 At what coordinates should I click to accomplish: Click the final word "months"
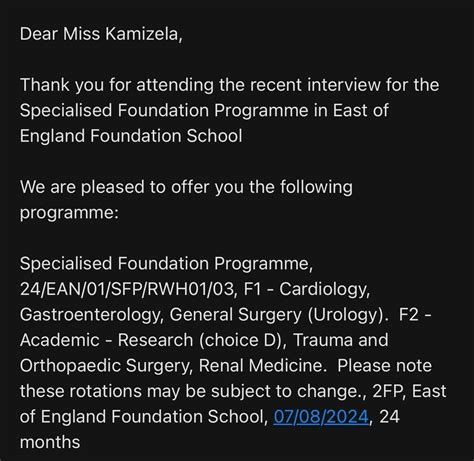pos(50,442)
